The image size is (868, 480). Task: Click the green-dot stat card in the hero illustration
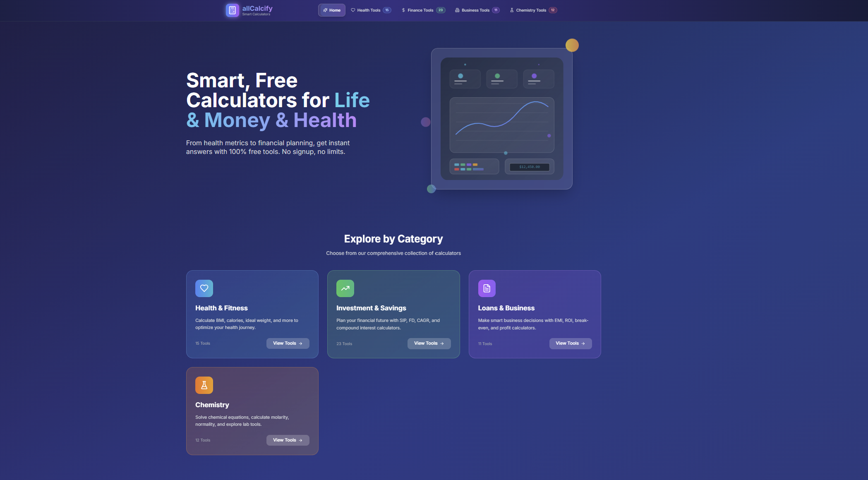[x=502, y=79]
